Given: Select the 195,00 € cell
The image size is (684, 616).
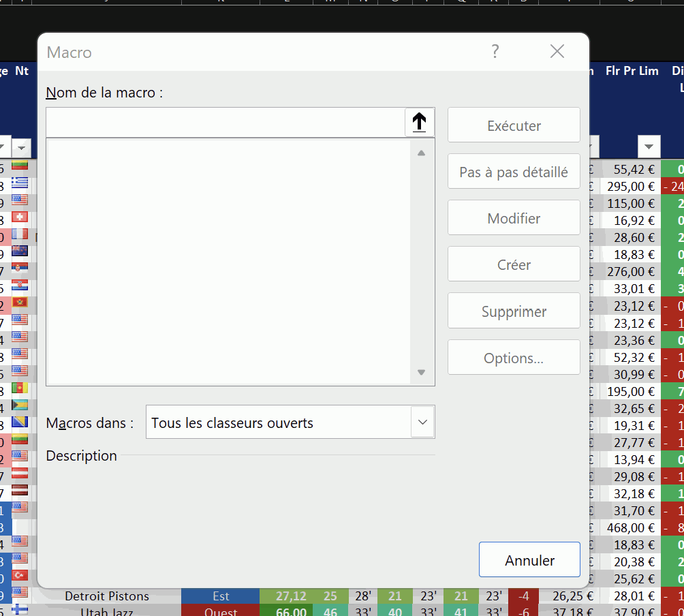Looking at the screenshot, I should coord(630,391).
